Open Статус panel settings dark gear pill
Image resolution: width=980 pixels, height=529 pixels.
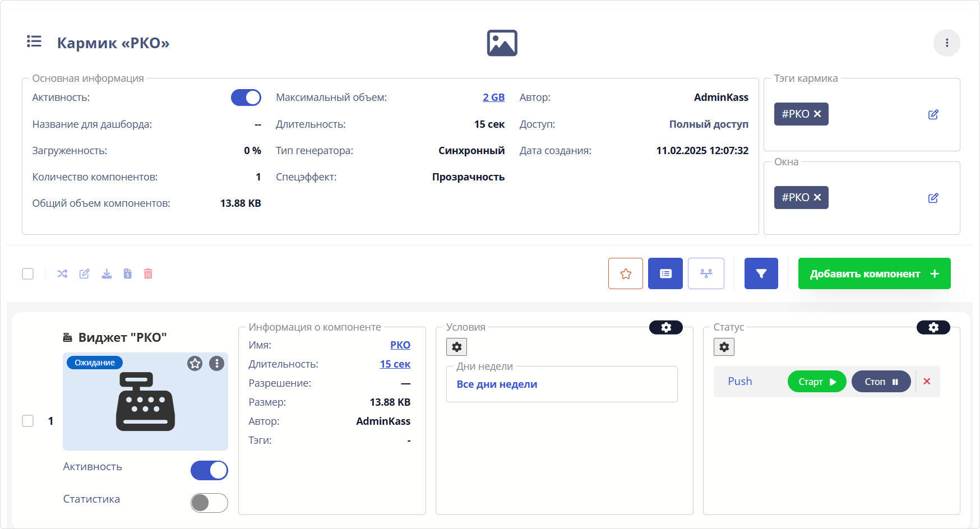[933, 327]
